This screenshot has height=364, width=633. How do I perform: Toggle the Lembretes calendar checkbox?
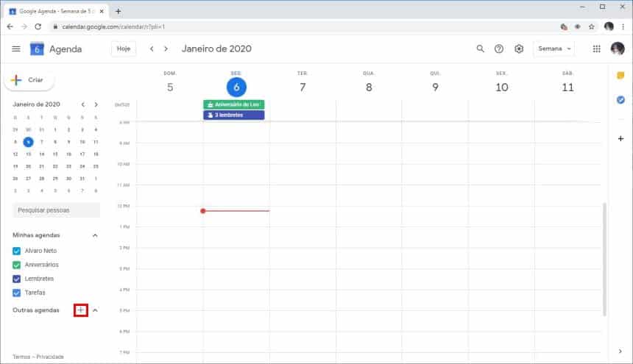16,279
